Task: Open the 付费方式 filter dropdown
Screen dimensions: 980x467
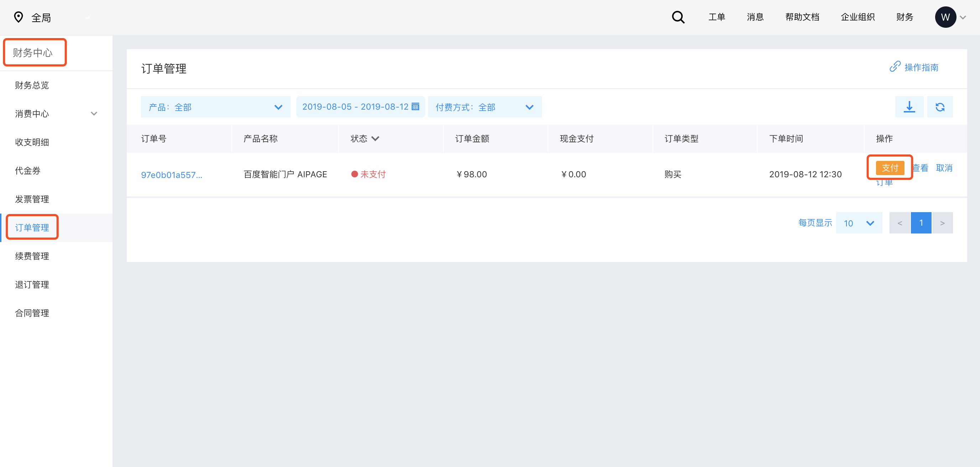Action: coord(484,107)
